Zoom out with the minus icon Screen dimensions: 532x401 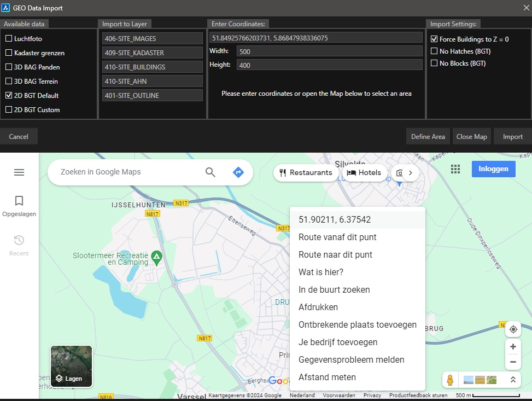pos(513,362)
